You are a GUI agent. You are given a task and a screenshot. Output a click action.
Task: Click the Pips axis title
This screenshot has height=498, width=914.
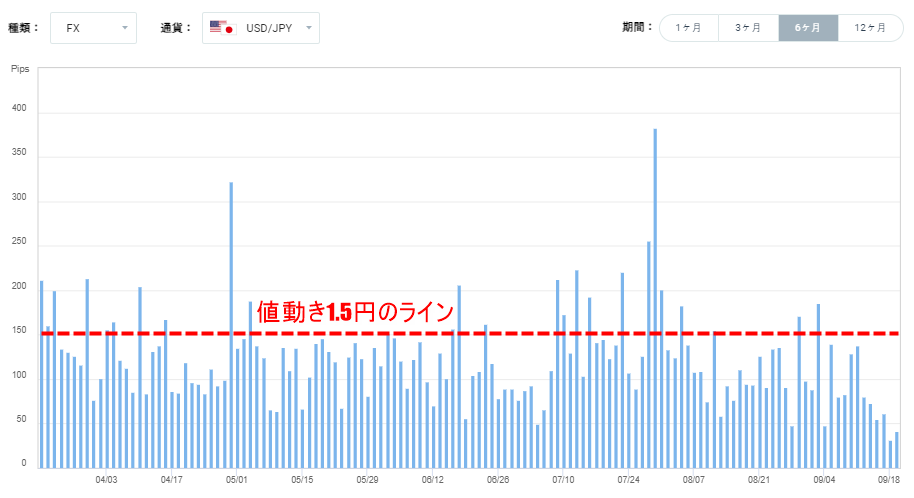click(x=21, y=69)
